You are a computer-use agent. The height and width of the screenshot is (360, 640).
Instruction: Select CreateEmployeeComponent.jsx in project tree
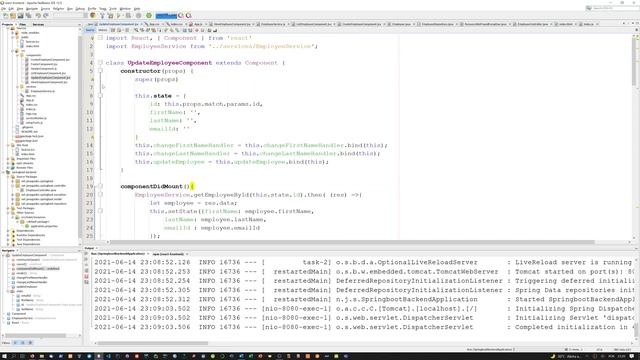tap(50, 60)
